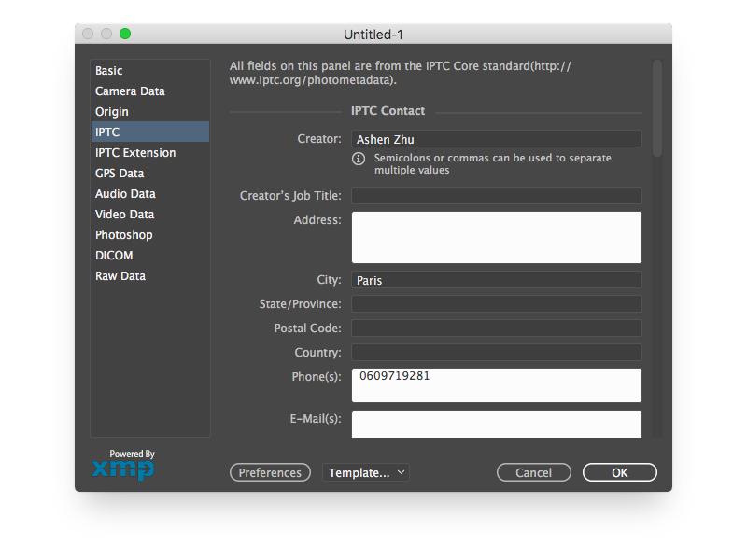This screenshot has height=560, width=747.
Task: Show the Raw Data category
Action: [x=149, y=275]
